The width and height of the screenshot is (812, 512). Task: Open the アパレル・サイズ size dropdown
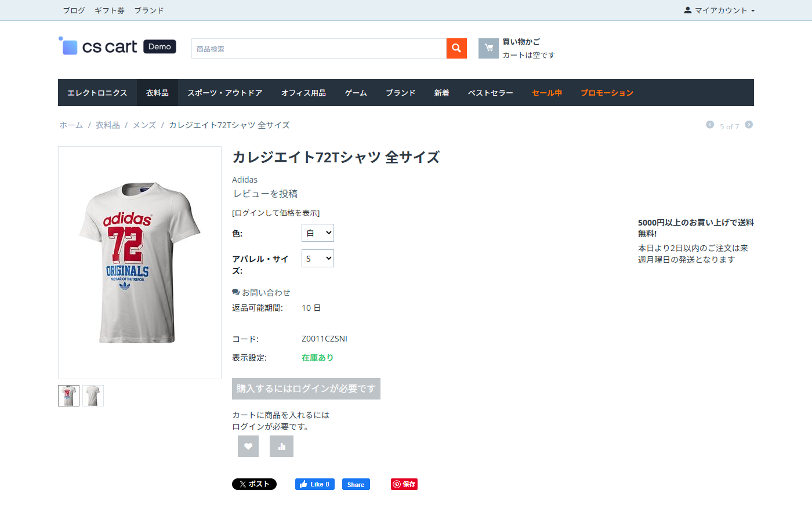tap(318, 259)
